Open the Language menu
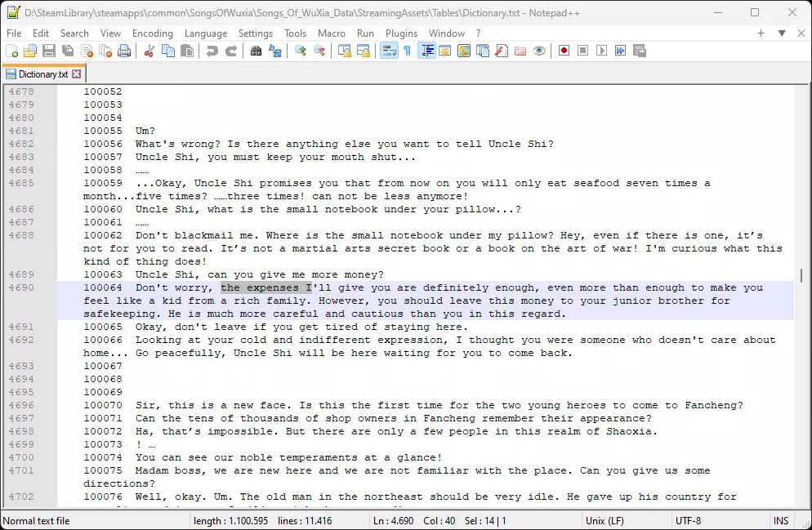Image resolution: width=812 pixels, height=530 pixels. (x=206, y=33)
